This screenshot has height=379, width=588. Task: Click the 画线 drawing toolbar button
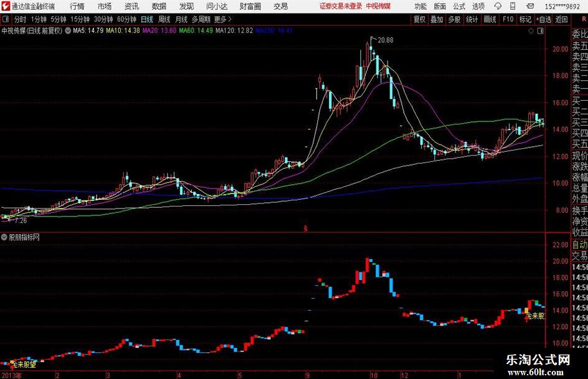tap(490, 19)
